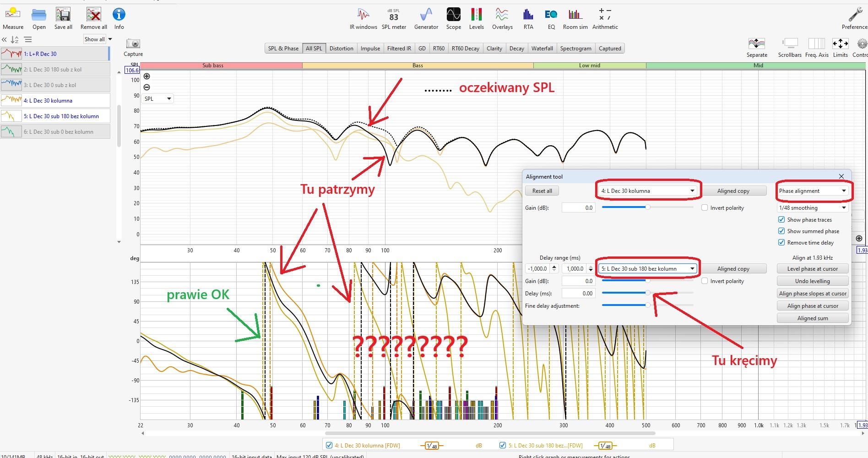Screen dimensions: 868x458
Task: Enable Invert polarity for L Dec 30 kolumna
Action: [x=705, y=208]
